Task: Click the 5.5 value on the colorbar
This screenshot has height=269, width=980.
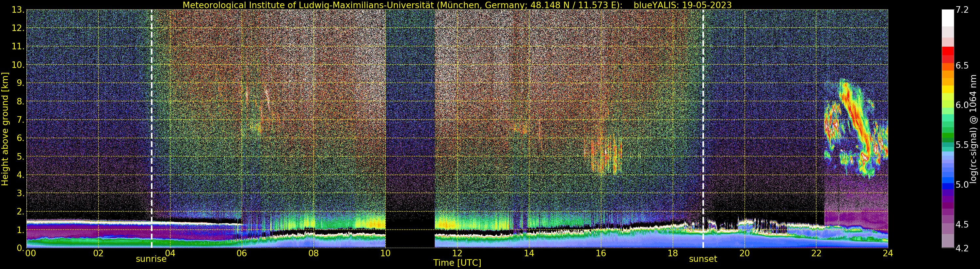Action: point(962,145)
